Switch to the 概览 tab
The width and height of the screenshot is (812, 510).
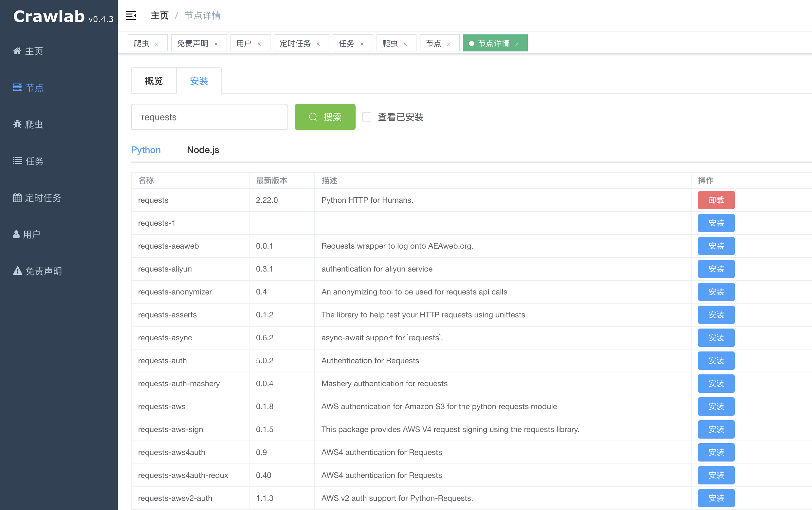pyautogui.click(x=154, y=81)
